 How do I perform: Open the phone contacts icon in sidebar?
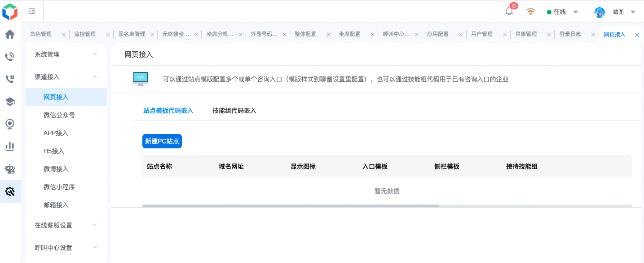tap(10, 79)
